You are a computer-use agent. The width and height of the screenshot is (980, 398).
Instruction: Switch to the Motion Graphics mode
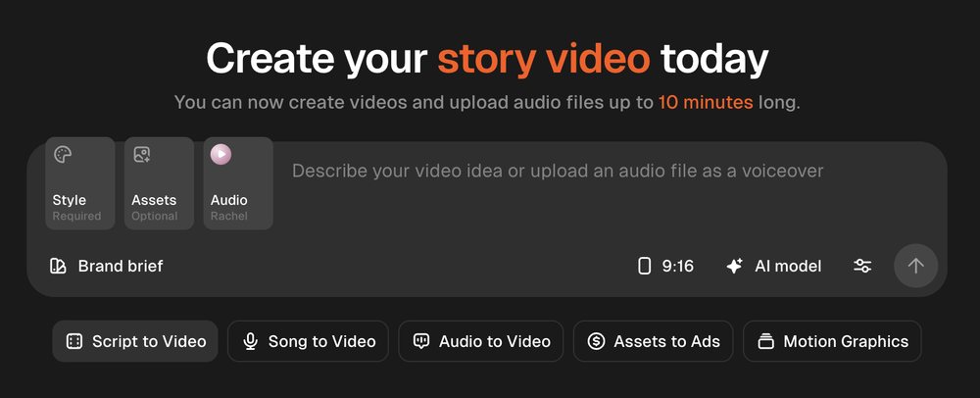point(832,341)
